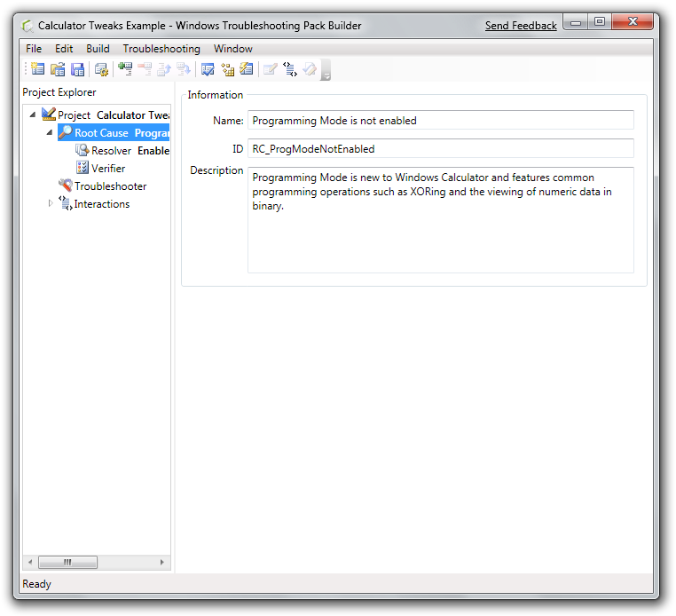The height and width of the screenshot is (616, 676).
Task: Select the Troubleshooter tree item
Action: [x=103, y=186]
